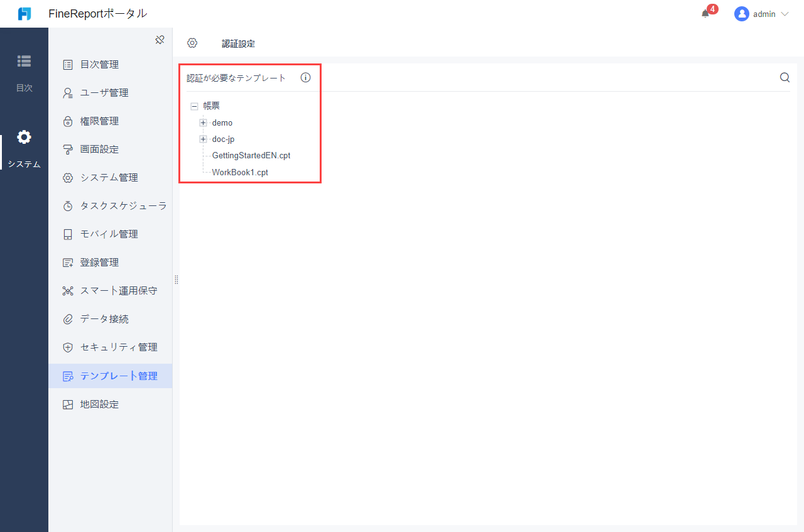Select GettingStartedEN.cpt template
The height and width of the screenshot is (532, 804).
(x=251, y=155)
